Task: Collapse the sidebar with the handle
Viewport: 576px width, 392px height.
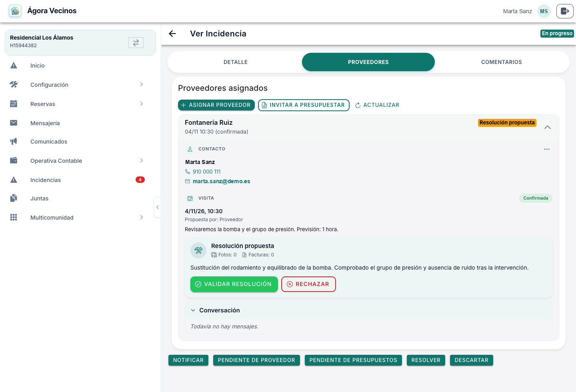Action: pos(158,207)
